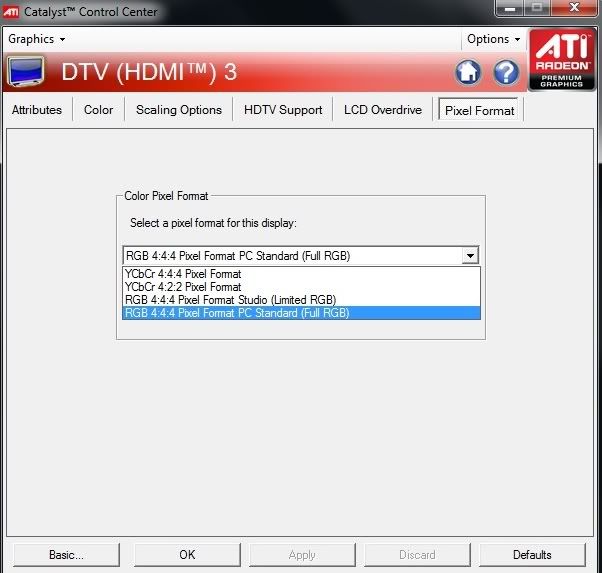The image size is (602, 573).
Task: Click the 'Select a pixel format for this display:' label
Action: [x=213, y=223]
